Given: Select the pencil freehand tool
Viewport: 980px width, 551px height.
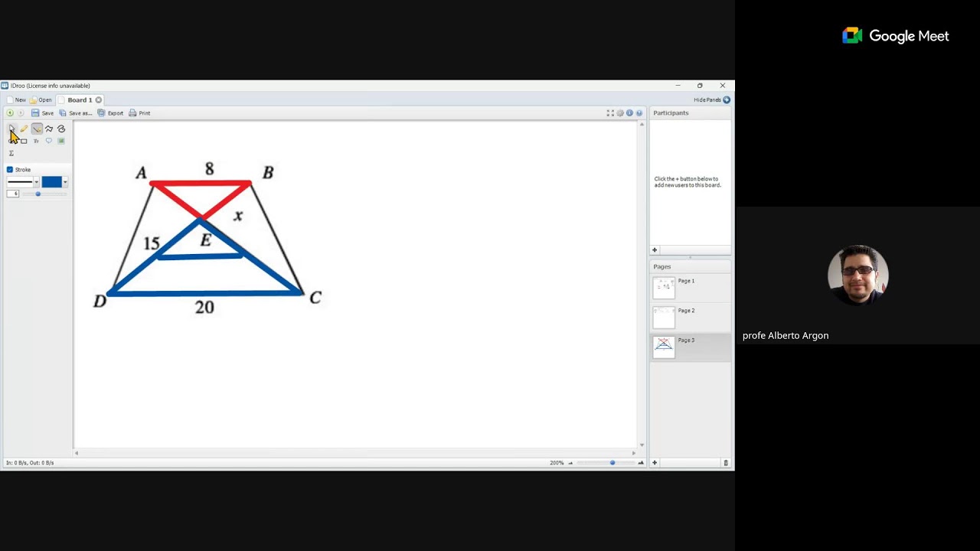Looking at the screenshot, I should point(24,129).
